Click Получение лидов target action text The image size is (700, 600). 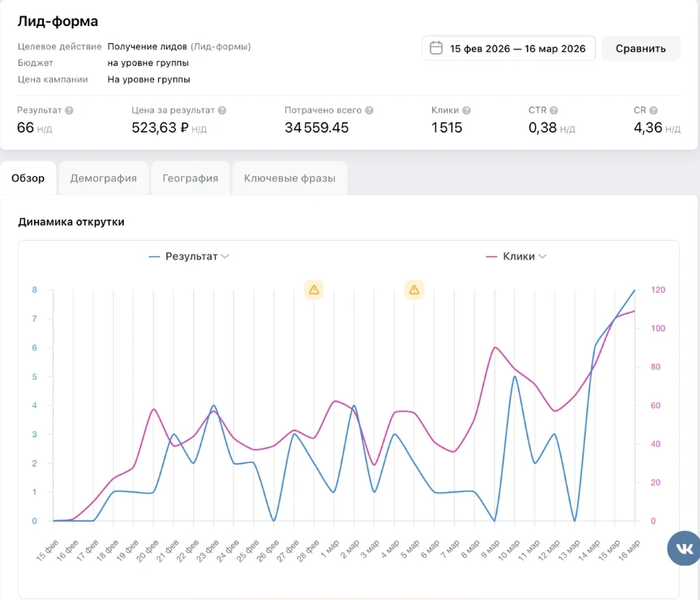click(x=147, y=46)
